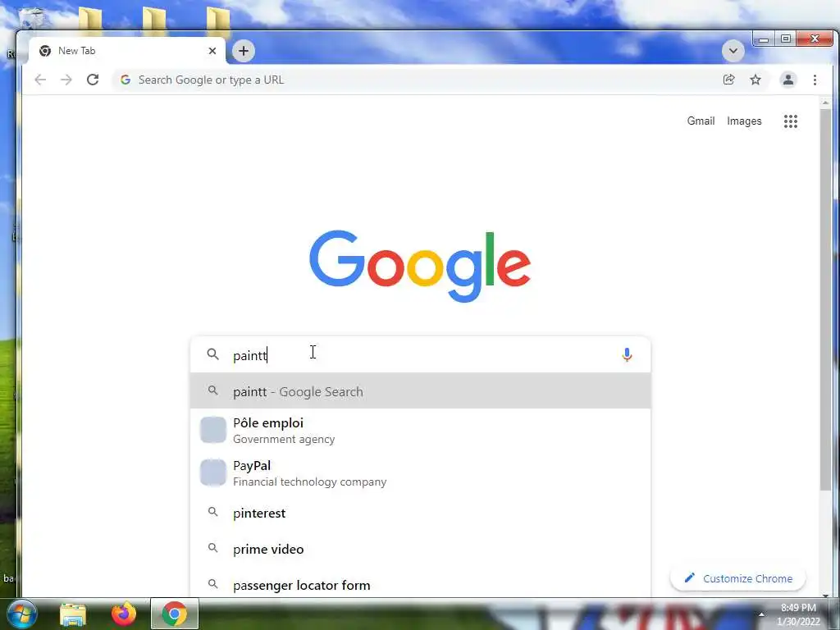
Task: Select the prime video suggestion
Action: pyautogui.click(x=421, y=549)
